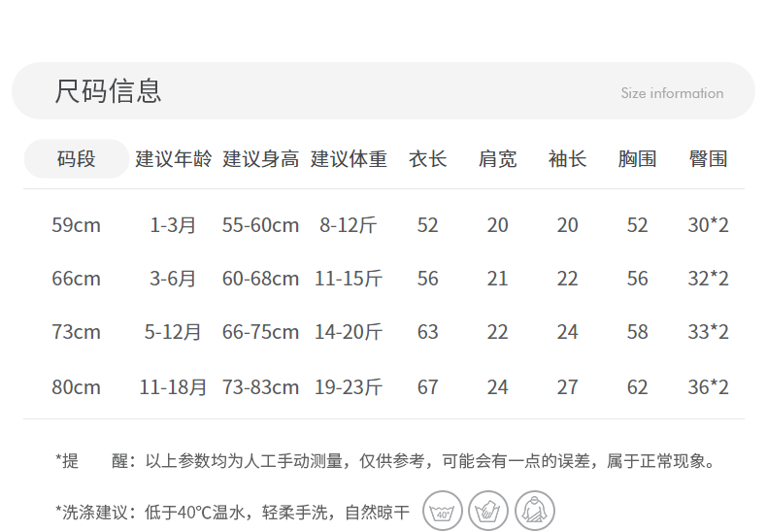The width and height of the screenshot is (767, 532).
Task: Click the 11-18月 age cell
Action: coord(173,387)
